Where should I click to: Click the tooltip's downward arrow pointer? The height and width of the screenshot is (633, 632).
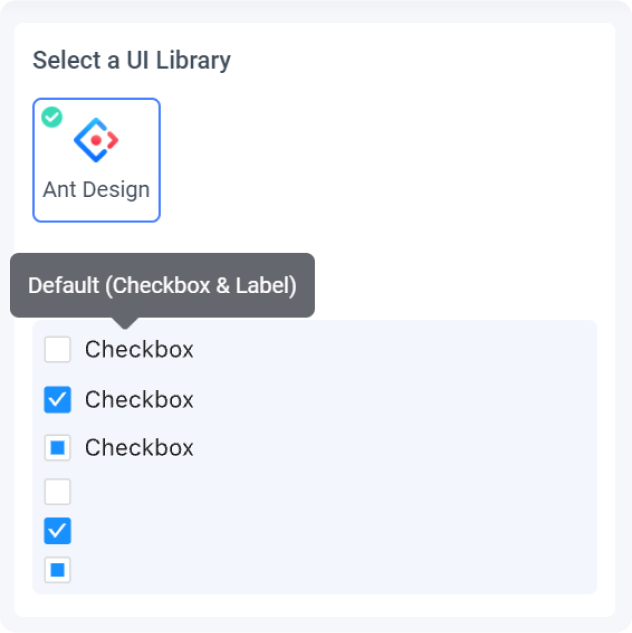click(125, 323)
